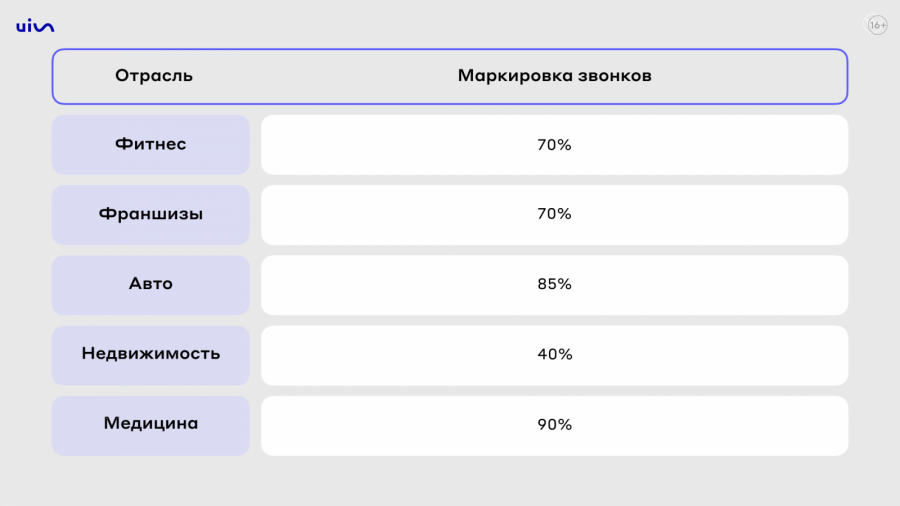Click the 16+ age rating badge
The height and width of the screenshot is (506, 900).
[877, 25]
